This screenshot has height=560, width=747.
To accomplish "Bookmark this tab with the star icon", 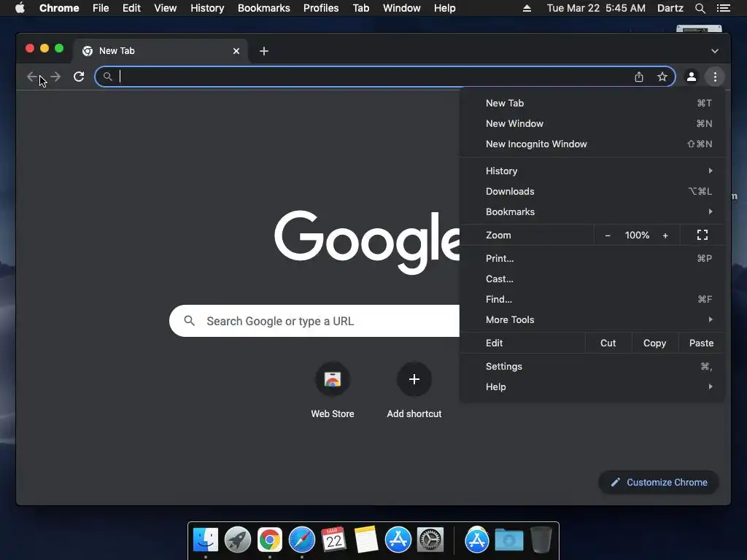I will 662,77.
